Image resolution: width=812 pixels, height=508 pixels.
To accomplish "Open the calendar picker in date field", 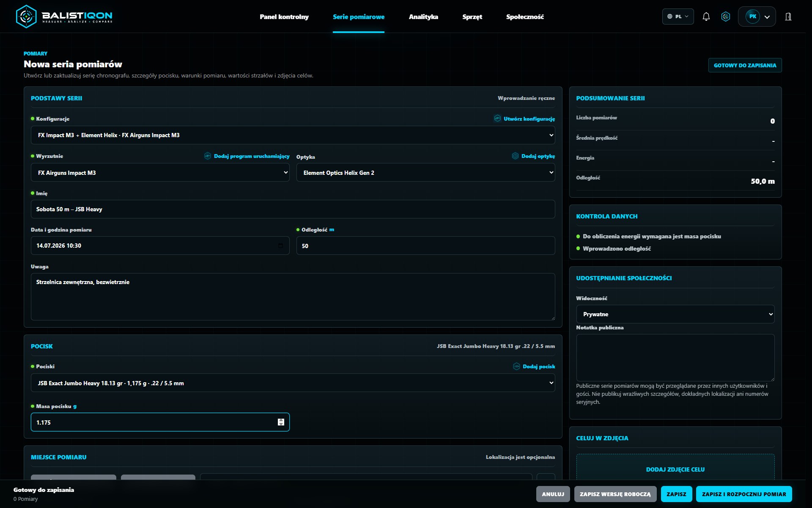I will pos(280,246).
